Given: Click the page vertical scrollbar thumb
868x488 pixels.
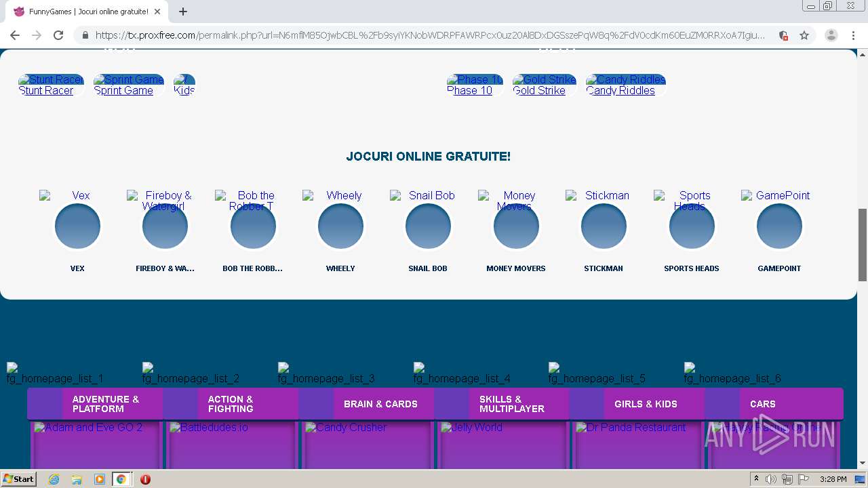Looking at the screenshot, I should point(863,244).
